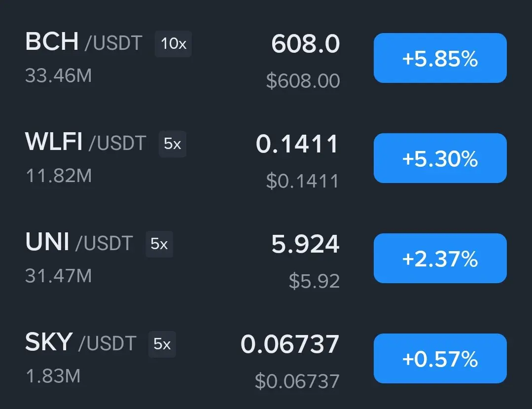
Task: Select the BCH price 608.0
Action: (x=305, y=44)
